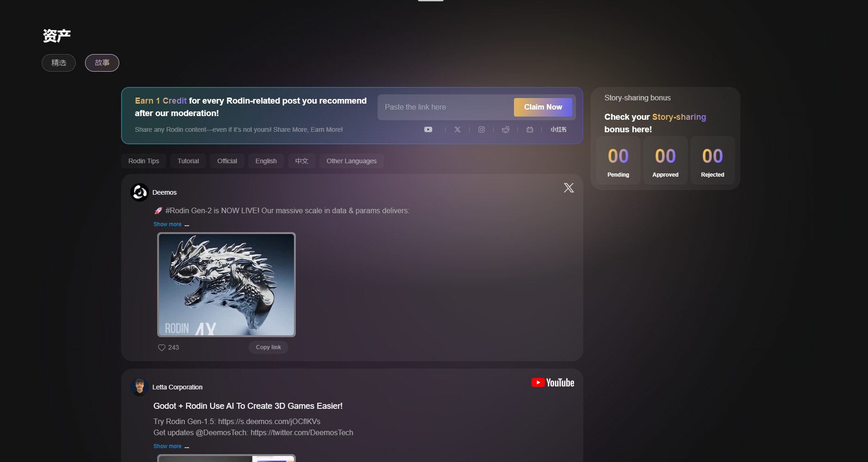
Task: Click the Instagram icon in the banner
Action: 481,129
